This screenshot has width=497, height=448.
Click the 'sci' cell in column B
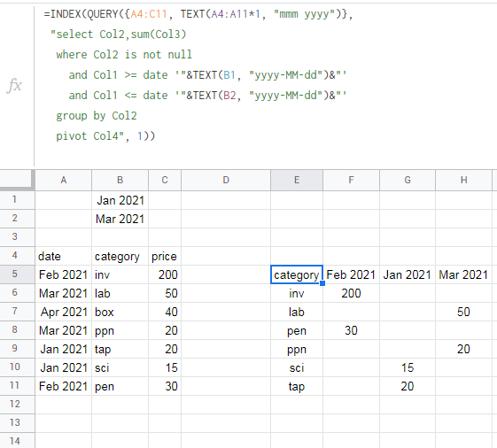point(120,367)
